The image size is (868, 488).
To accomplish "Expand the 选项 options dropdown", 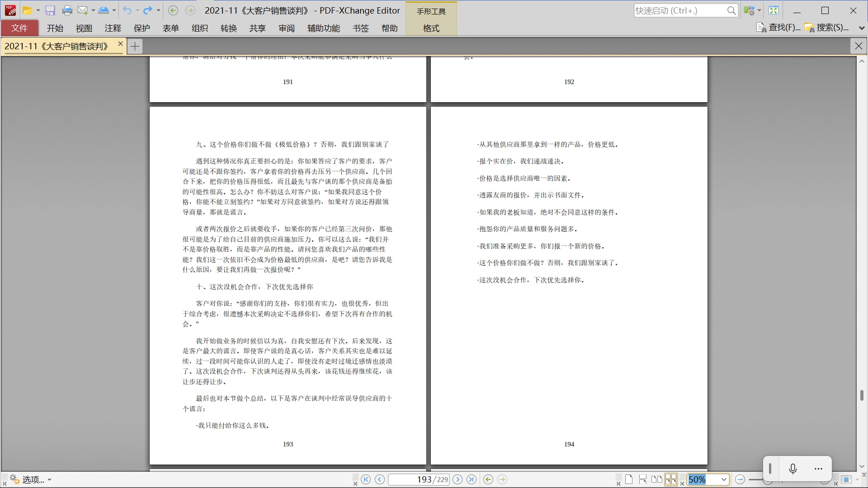I will coord(49,480).
